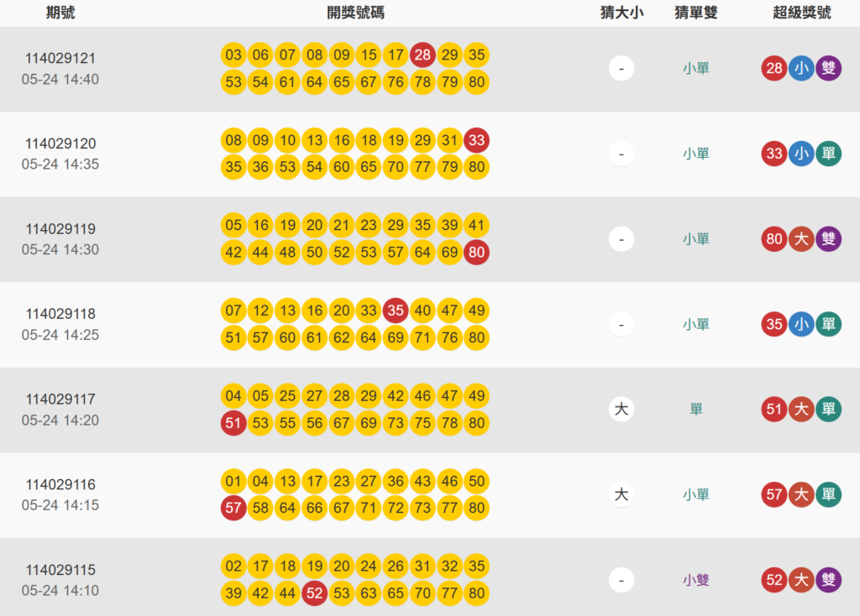Click blue 小 badge in draw 114029121

[x=801, y=69]
